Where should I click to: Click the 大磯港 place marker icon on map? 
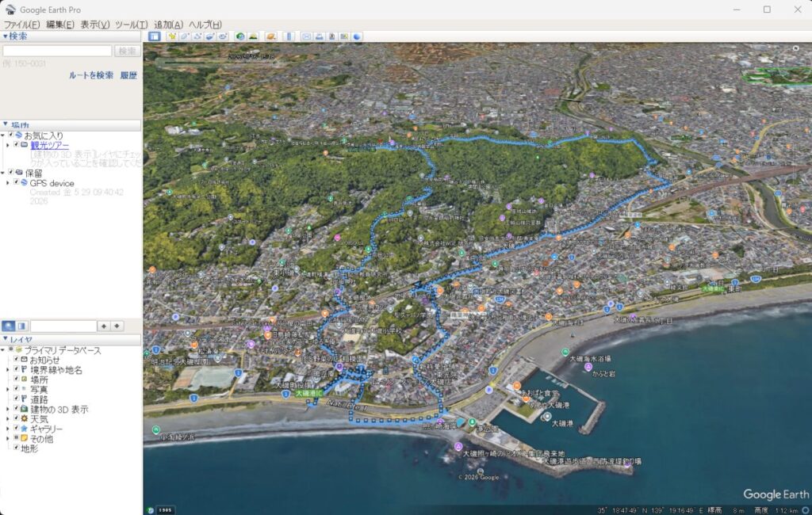click(x=547, y=416)
